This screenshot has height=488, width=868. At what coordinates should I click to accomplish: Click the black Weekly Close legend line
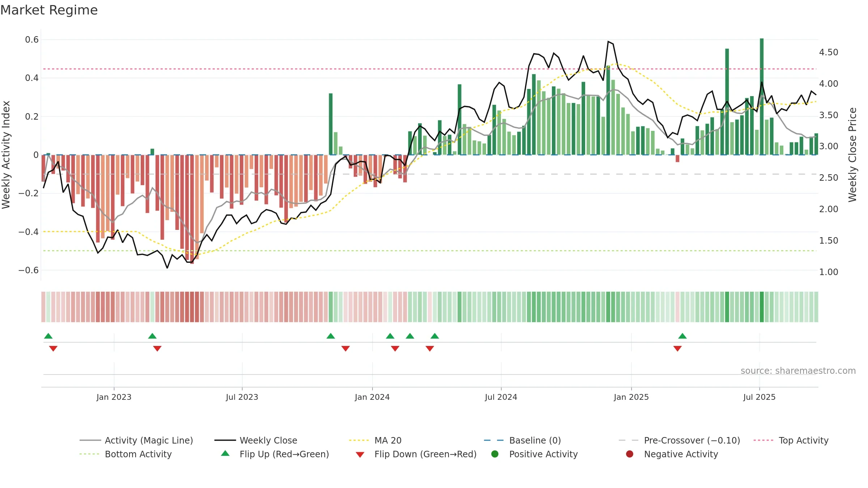[225, 440]
